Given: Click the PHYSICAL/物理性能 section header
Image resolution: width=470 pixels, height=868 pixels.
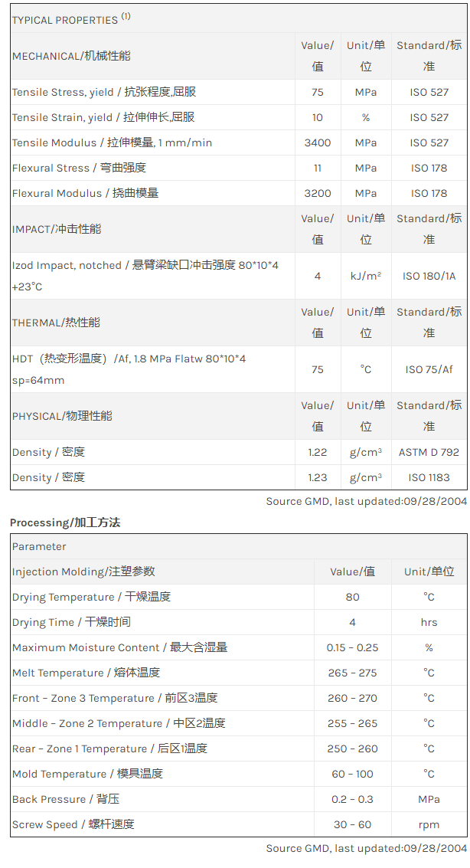Looking at the screenshot, I should coord(62,416).
